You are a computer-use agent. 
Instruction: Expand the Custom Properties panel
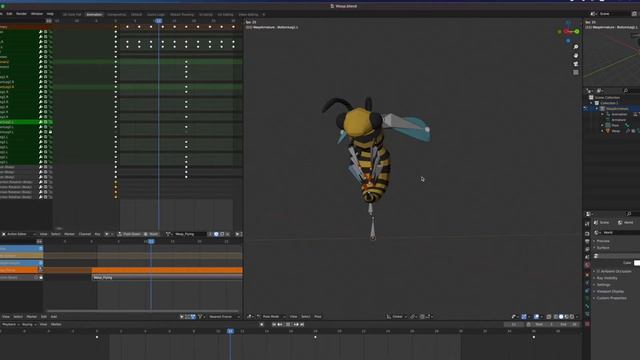[x=610, y=298]
